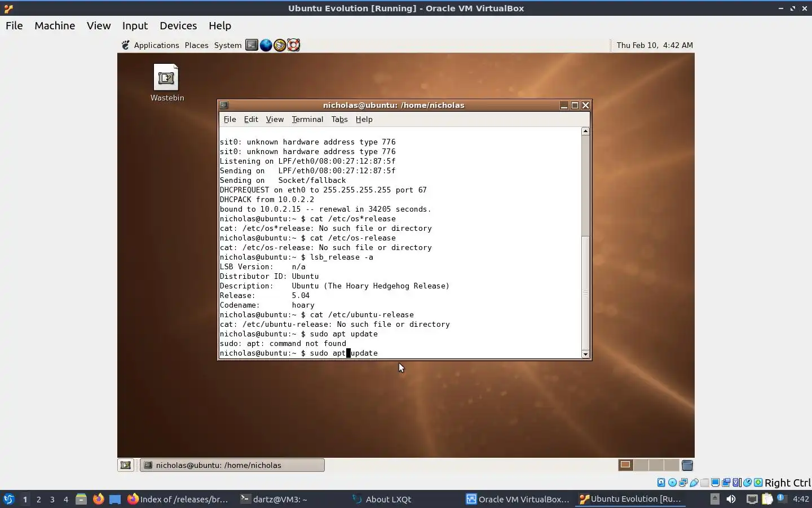Click the VirtualBox USB devices indicator
The height and width of the screenshot is (508, 812).
click(x=694, y=483)
